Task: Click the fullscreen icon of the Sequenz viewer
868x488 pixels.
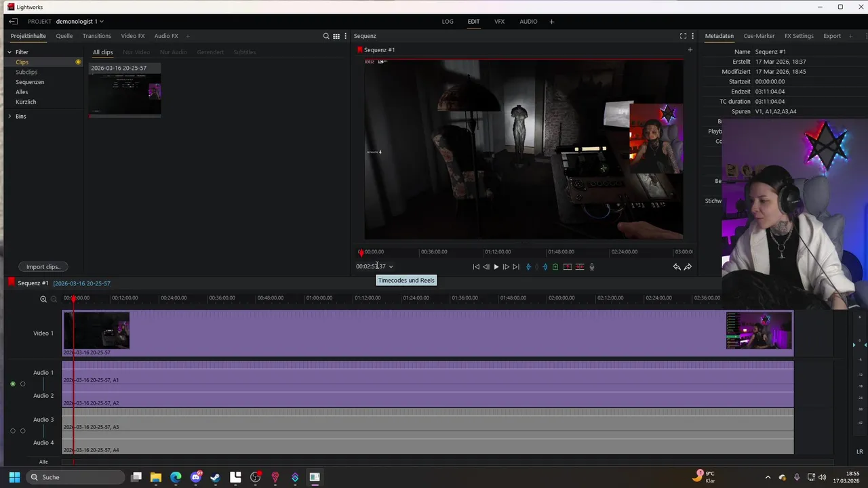Action: [x=683, y=36]
